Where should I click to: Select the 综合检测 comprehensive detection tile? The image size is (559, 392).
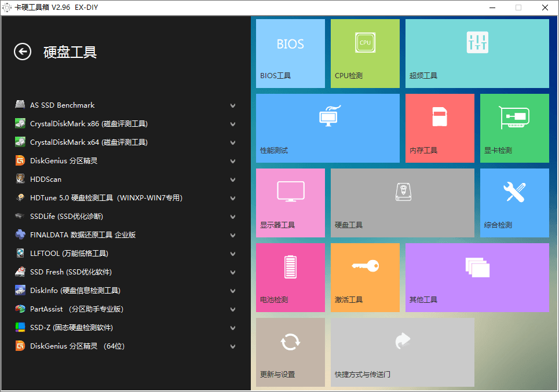[514, 203]
